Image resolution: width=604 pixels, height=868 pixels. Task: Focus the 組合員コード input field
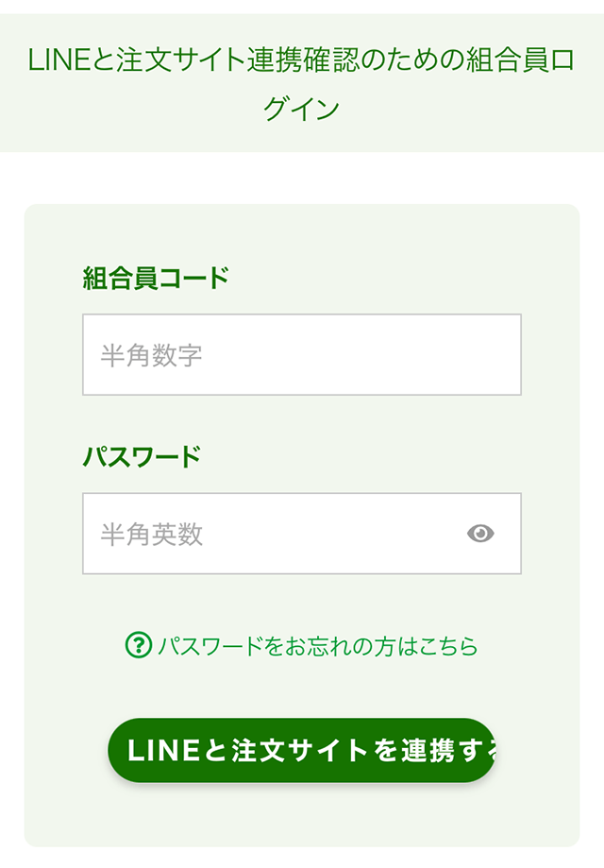pos(302,355)
